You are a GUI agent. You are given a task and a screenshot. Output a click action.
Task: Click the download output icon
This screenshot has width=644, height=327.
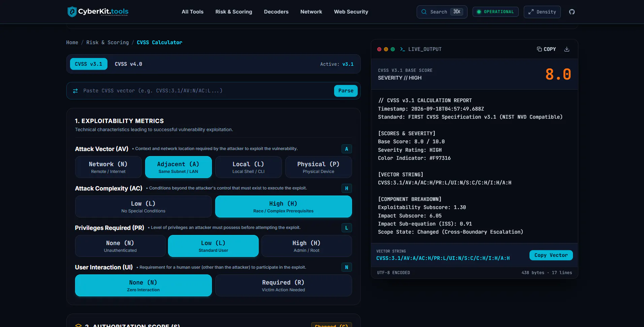(567, 49)
